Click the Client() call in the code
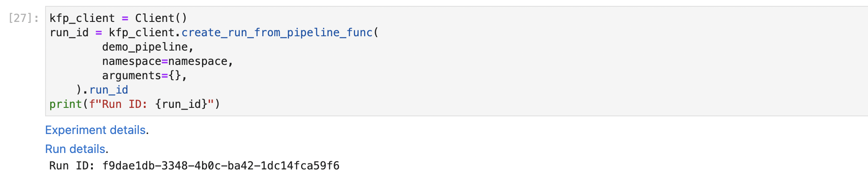The width and height of the screenshot is (868, 177). tap(161, 18)
